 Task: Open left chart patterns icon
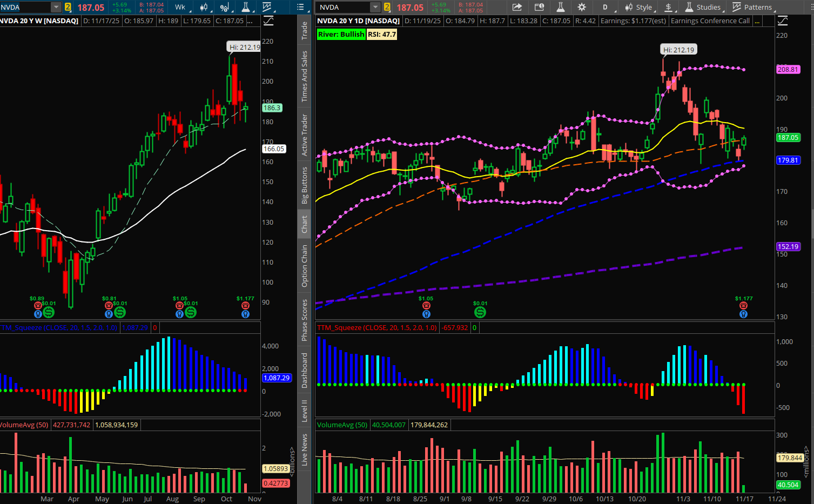267,7
